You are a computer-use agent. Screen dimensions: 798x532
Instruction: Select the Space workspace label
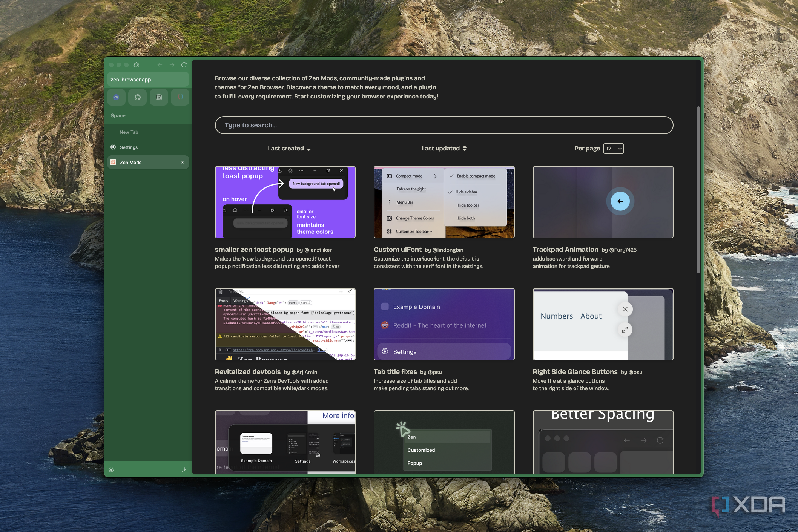(118, 116)
